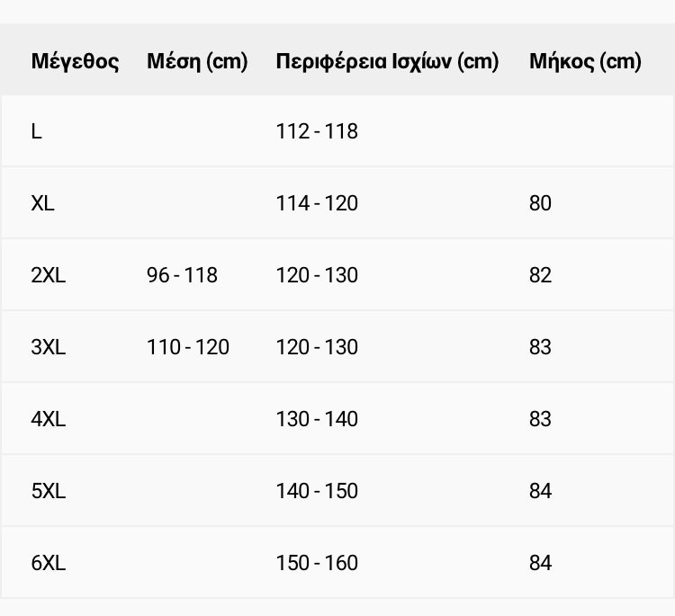The image size is (675, 616).
Task: Click the 114 - 120 hip value
Action: click(x=317, y=203)
